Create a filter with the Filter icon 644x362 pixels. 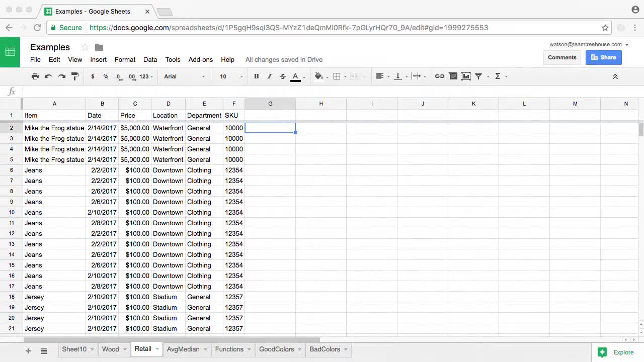pyautogui.click(x=478, y=76)
